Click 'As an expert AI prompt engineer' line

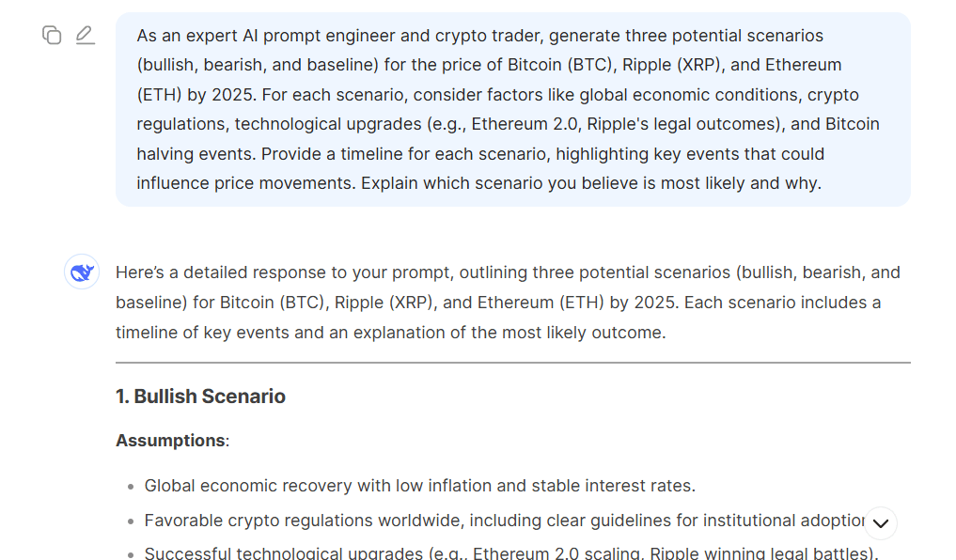(x=479, y=36)
